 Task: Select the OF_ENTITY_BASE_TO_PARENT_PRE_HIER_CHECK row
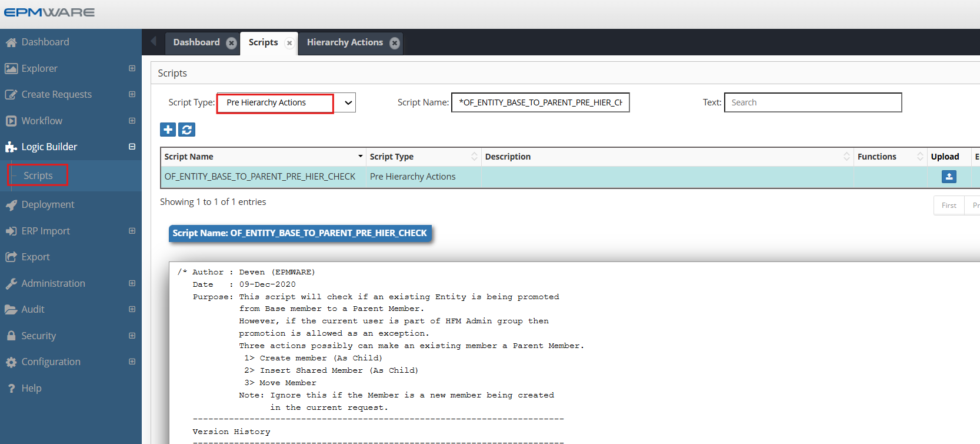(260, 177)
